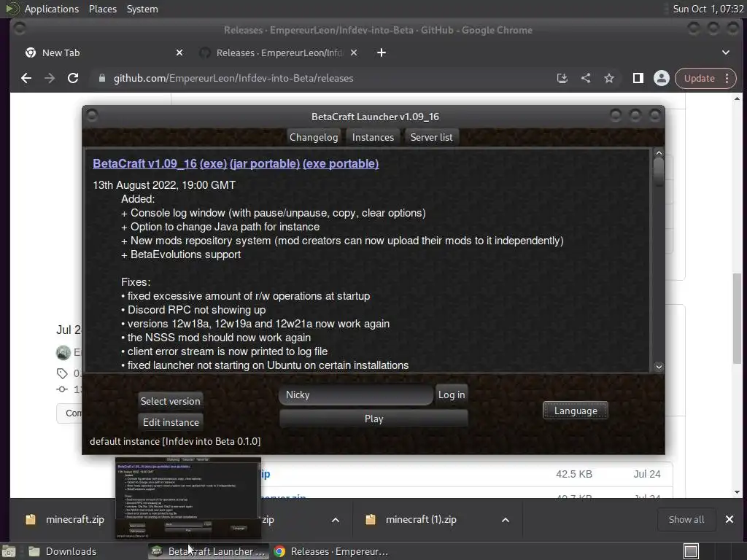This screenshot has width=747, height=560.
Task: Click the Play button in launcher
Action: click(373, 419)
